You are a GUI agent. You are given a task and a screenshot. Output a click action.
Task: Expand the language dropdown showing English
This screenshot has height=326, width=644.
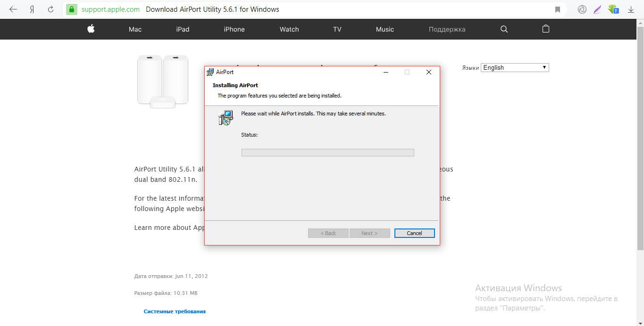pyautogui.click(x=515, y=67)
